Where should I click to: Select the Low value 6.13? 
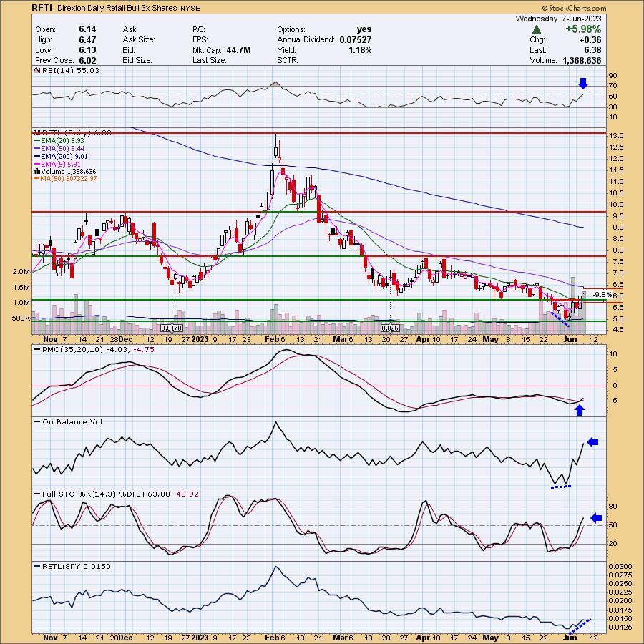pyautogui.click(x=87, y=50)
